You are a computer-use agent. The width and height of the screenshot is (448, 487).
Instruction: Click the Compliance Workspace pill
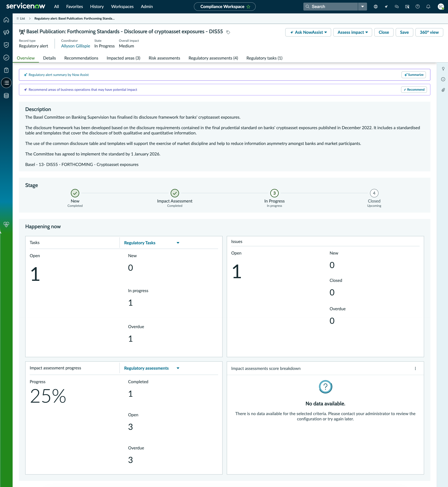(225, 7)
